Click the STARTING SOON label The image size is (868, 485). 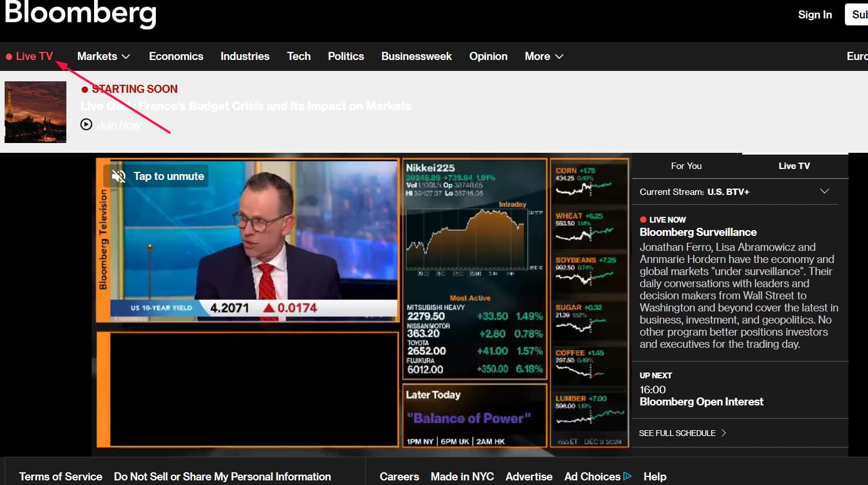pos(134,89)
